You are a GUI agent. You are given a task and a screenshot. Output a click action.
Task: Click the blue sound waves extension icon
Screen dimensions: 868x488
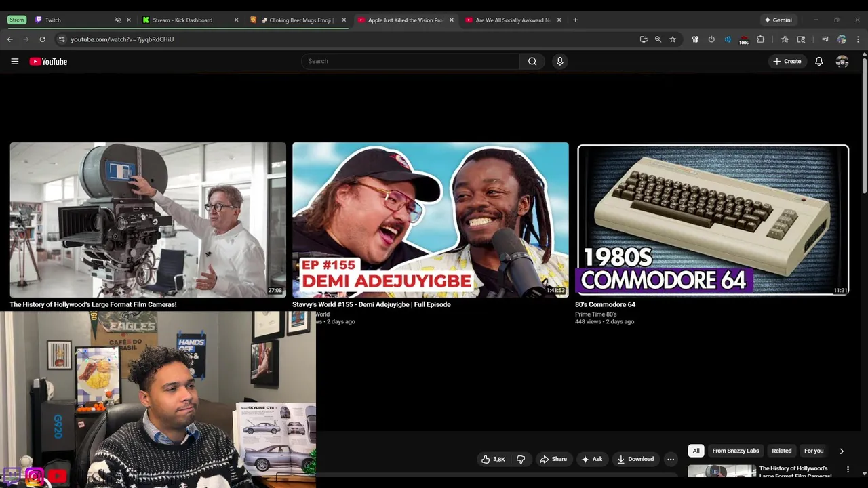coord(728,39)
